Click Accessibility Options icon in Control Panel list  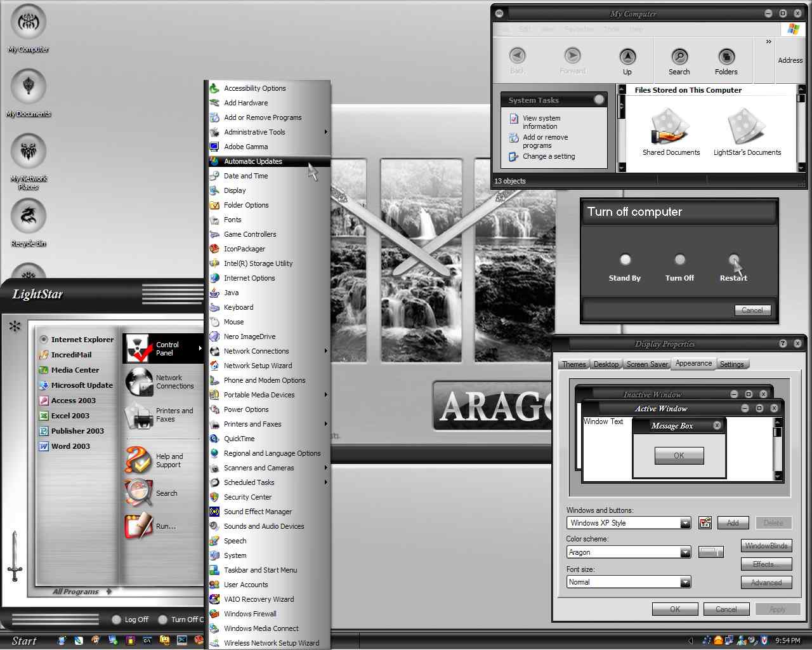coord(214,88)
